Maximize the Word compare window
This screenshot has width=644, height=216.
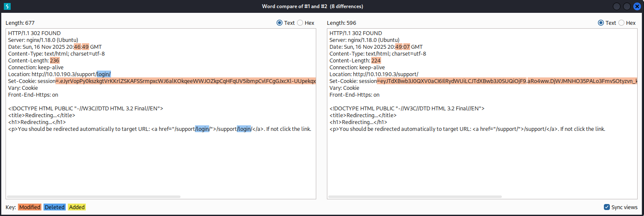click(x=627, y=6)
